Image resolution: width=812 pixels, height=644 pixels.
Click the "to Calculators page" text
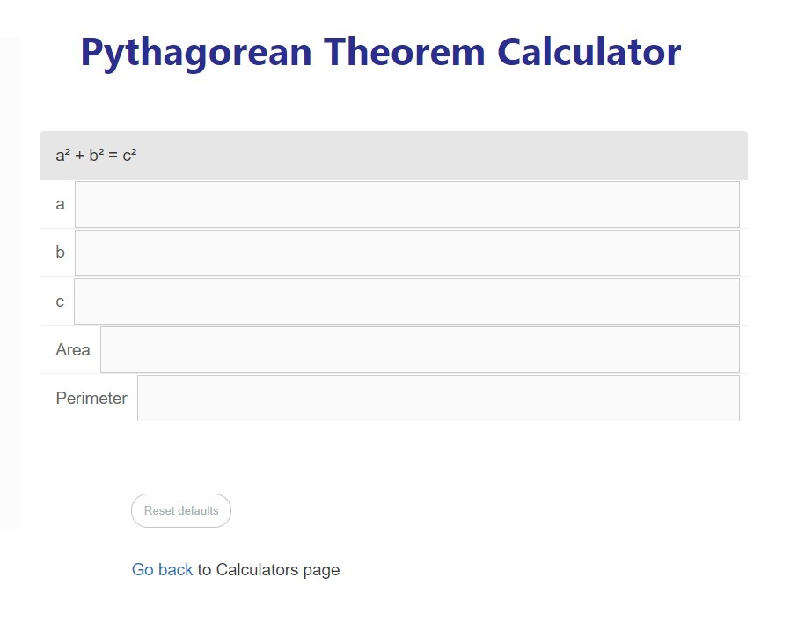pos(269,570)
